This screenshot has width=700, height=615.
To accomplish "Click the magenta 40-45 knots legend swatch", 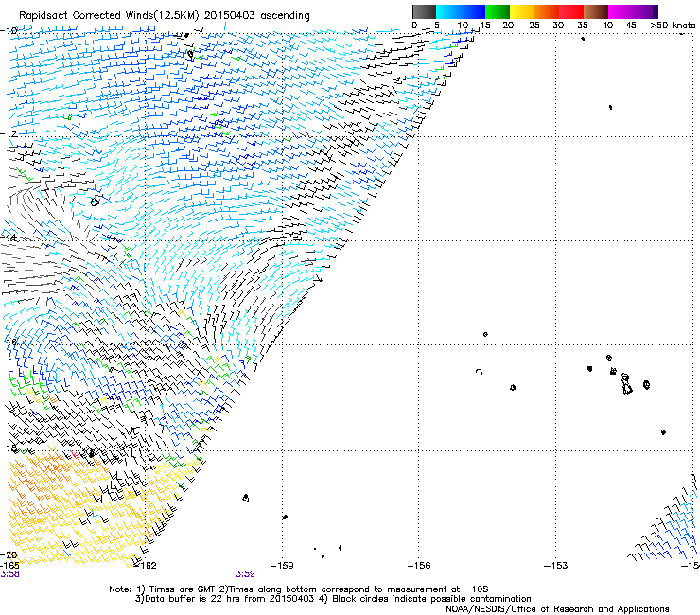I will pyautogui.click(x=621, y=11).
